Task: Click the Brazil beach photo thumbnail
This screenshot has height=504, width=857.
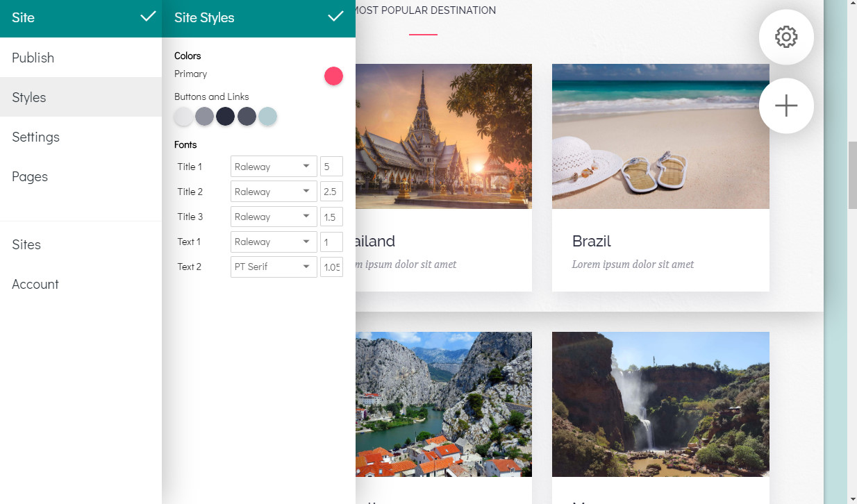Action: pyautogui.click(x=660, y=136)
